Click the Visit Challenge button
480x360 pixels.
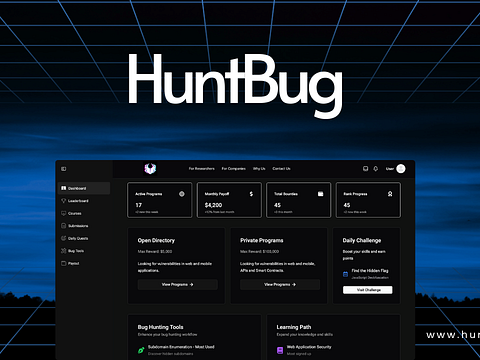(x=368, y=290)
